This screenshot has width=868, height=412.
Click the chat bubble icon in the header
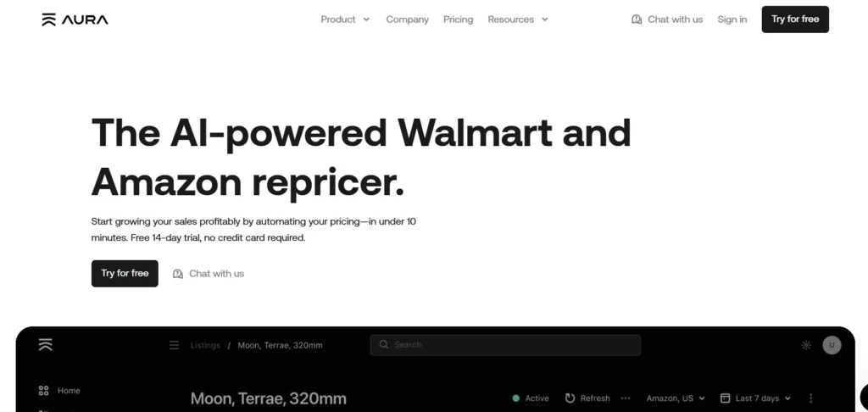coord(637,19)
